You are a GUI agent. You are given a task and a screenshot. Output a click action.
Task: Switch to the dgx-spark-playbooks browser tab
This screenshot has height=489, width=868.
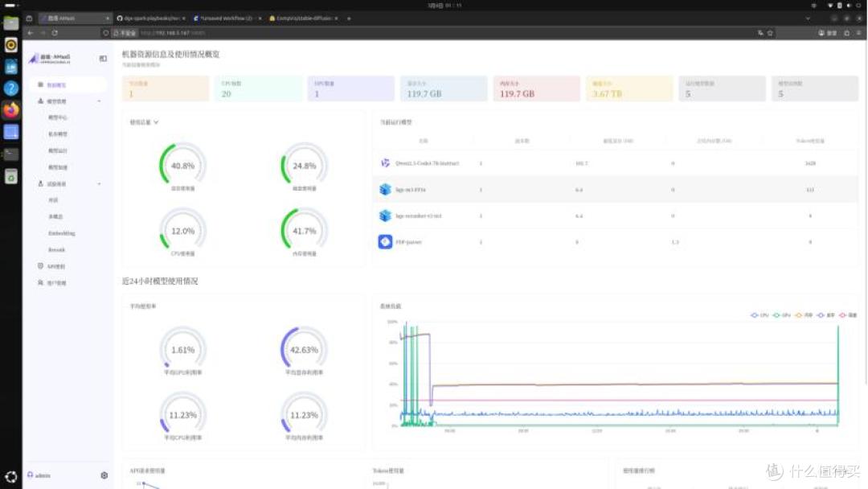click(x=150, y=18)
